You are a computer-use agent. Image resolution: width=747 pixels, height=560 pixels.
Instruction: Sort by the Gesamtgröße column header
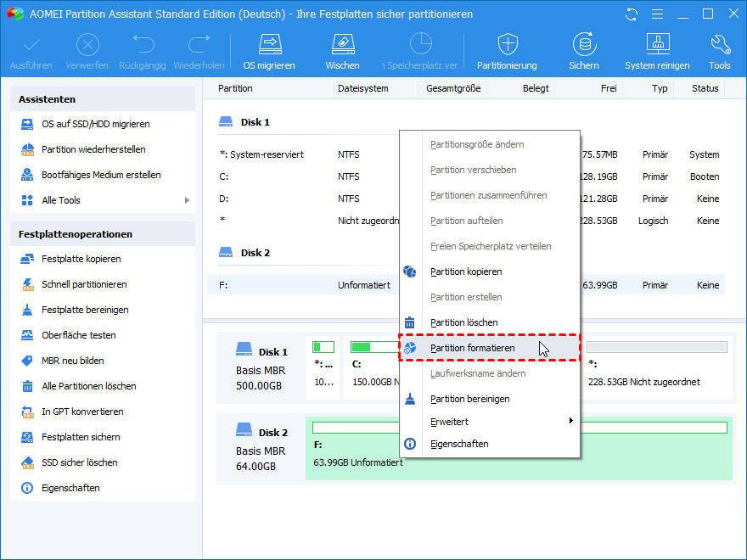click(x=453, y=88)
